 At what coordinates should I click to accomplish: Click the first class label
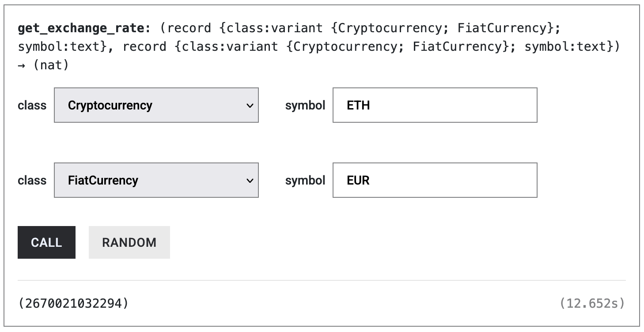coord(32,105)
